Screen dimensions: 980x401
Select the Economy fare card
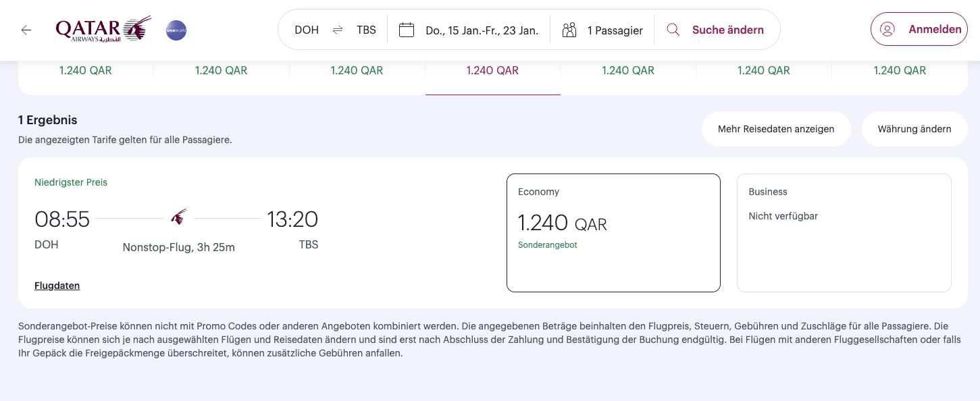pos(613,233)
